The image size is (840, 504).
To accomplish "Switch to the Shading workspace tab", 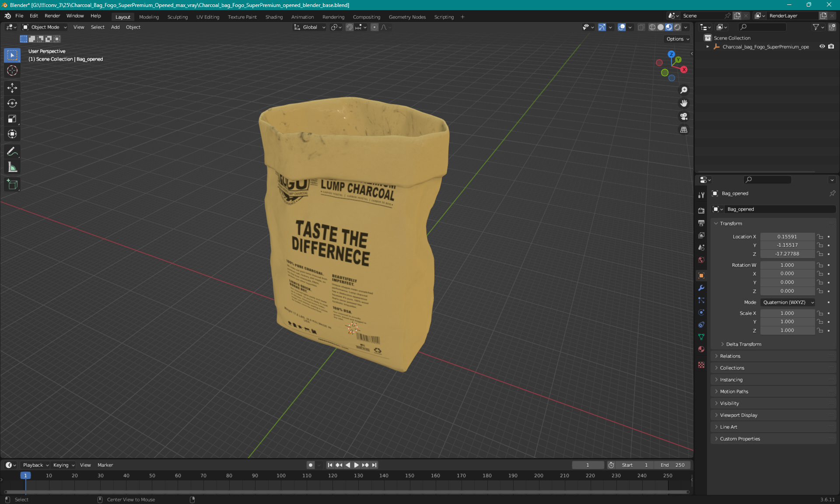I will tap(274, 17).
